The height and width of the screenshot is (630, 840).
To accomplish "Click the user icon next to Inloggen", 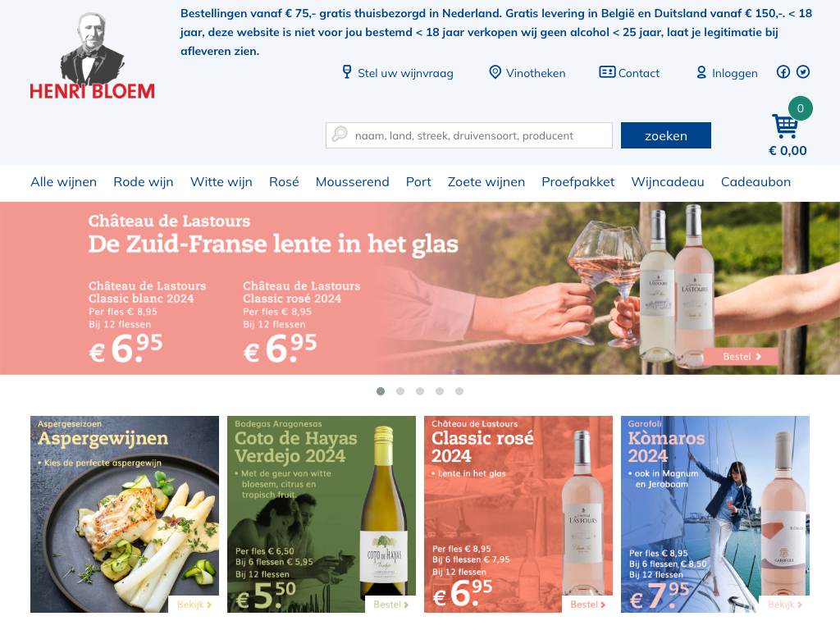I will point(701,72).
